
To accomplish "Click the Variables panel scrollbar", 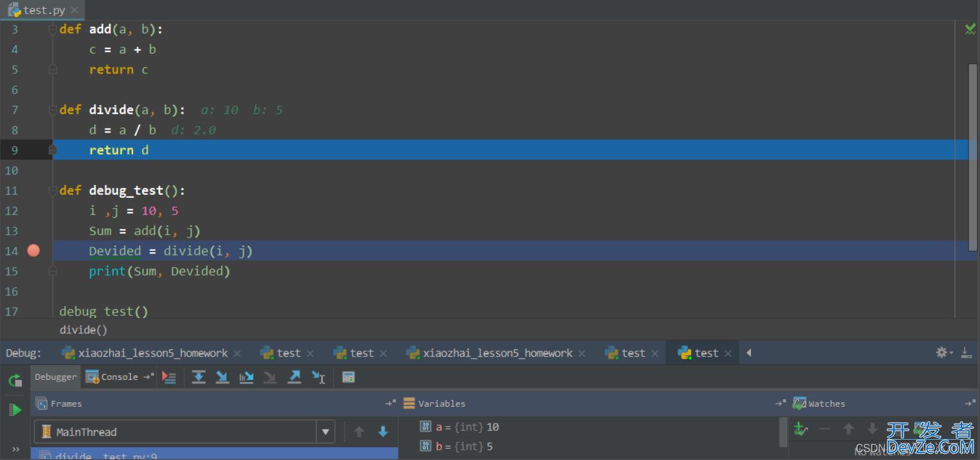I will [x=783, y=431].
